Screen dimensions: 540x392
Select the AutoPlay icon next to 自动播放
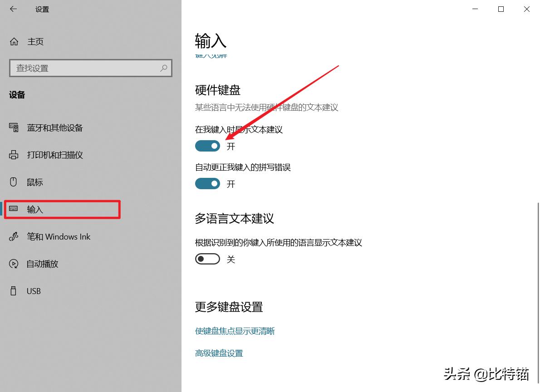(x=13, y=264)
